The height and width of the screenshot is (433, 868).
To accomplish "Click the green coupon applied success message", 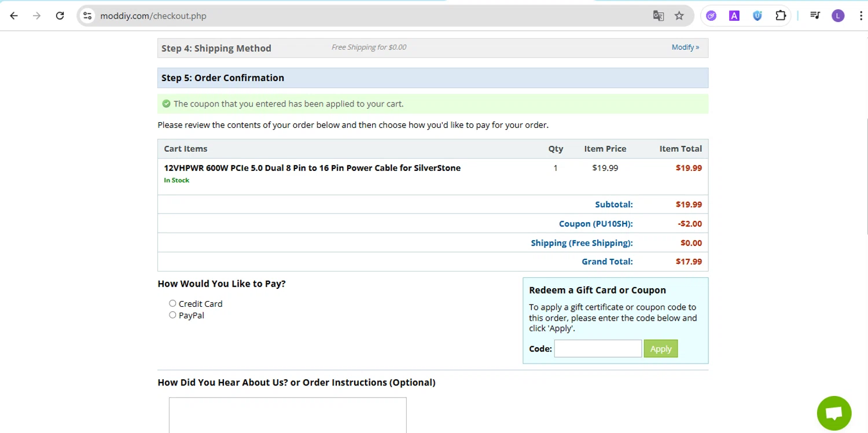I will (433, 104).
